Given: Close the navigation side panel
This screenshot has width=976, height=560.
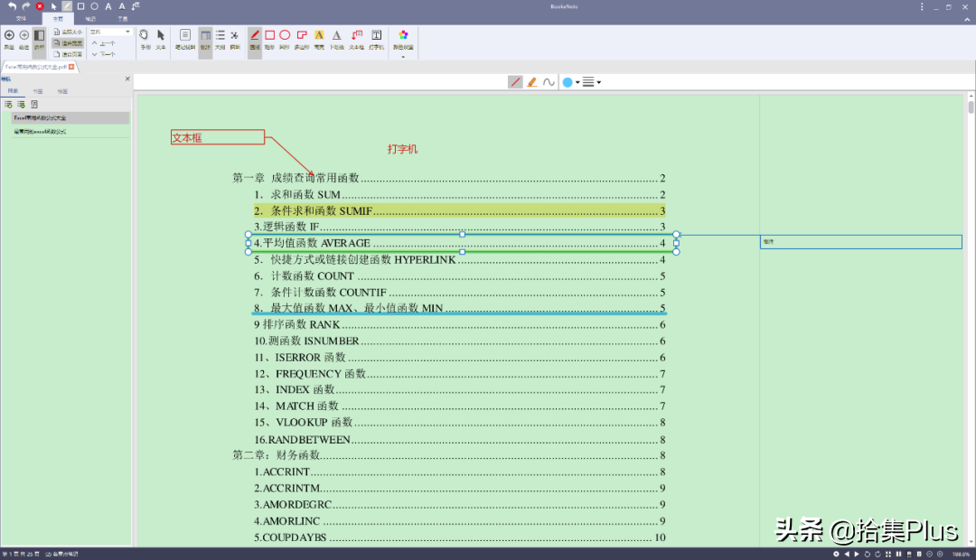Looking at the screenshot, I should 127,79.
